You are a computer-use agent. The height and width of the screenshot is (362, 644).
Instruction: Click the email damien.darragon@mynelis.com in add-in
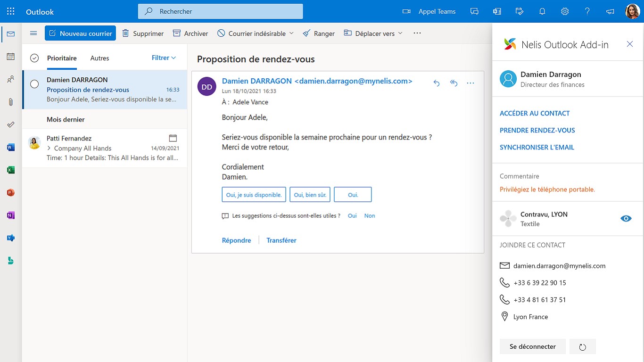pyautogui.click(x=559, y=266)
